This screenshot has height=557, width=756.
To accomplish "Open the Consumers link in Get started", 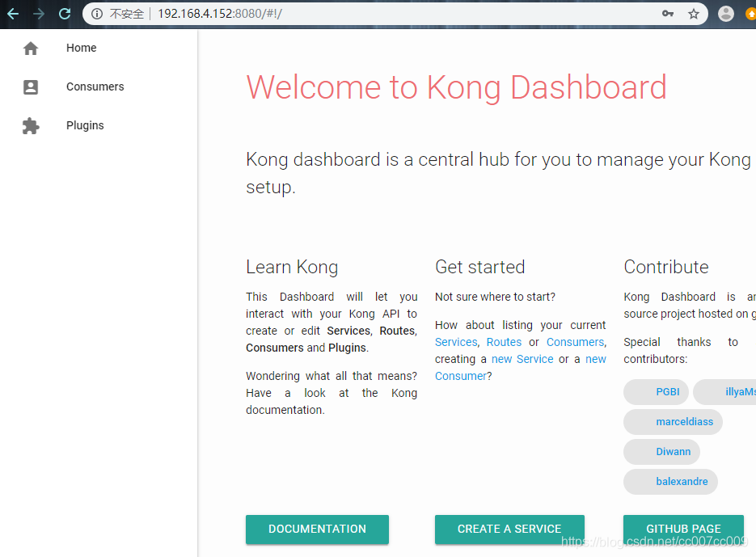I will [x=575, y=342].
